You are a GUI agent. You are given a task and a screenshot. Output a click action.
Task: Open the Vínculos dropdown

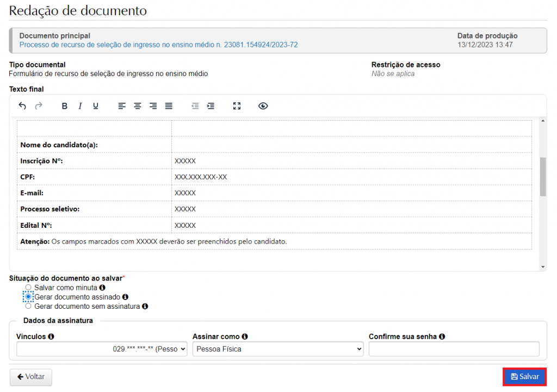coord(102,349)
